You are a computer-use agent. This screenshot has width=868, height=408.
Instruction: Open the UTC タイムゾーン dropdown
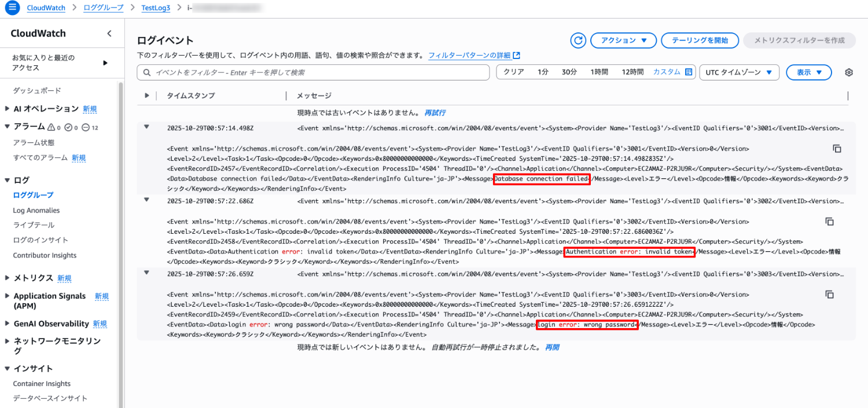pos(740,72)
